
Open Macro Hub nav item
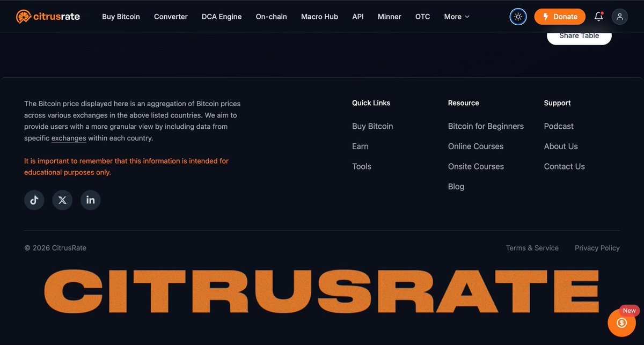[x=319, y=17]
